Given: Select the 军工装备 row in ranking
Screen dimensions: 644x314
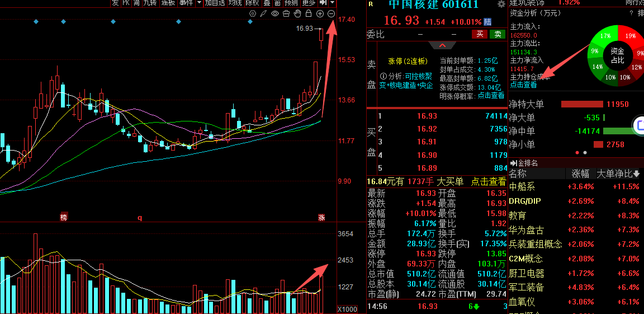Looking at the screenshot, I should coord(576,287).
